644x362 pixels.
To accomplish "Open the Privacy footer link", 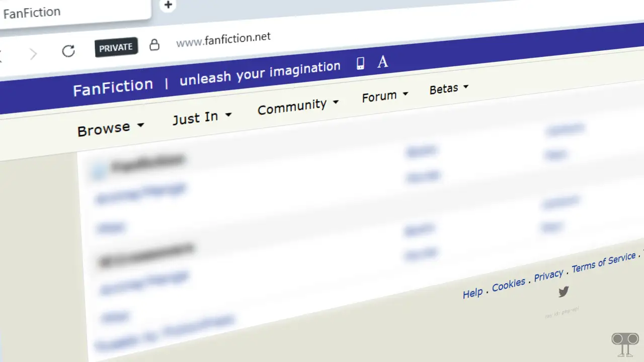I will click(x=548, y=276).
